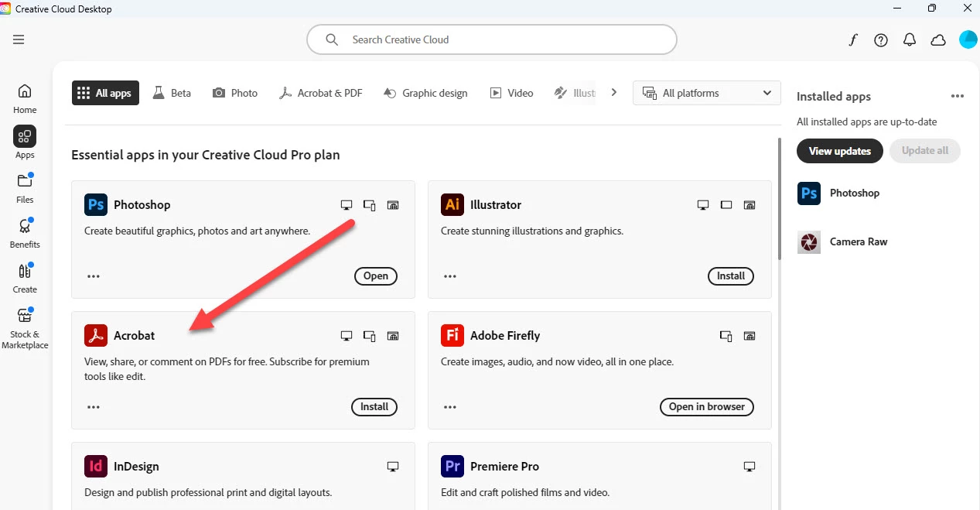Open Photoshop with the Open button
The image size is (980, 510).
point(376,276)
